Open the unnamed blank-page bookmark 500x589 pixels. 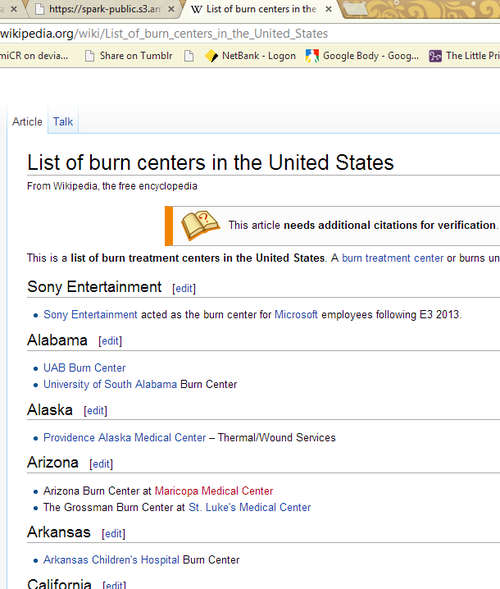point(189,56)
